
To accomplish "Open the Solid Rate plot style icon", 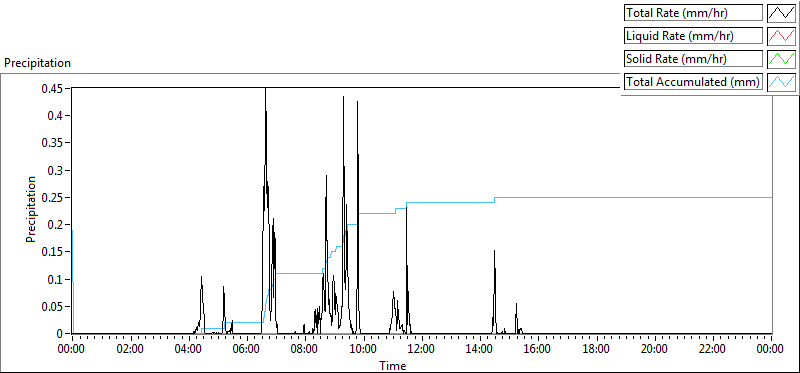I will [x=782, y=59].
